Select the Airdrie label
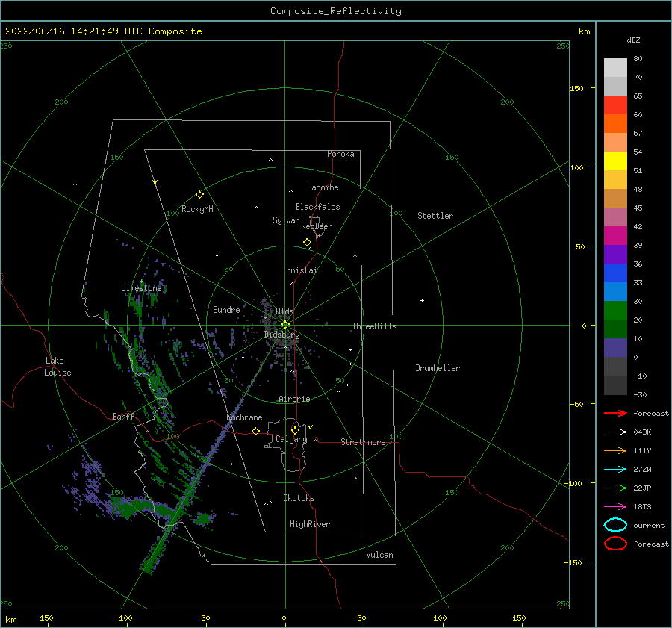Image resolution: width=672 pixels, height=628 pixels. coord(294,399)
